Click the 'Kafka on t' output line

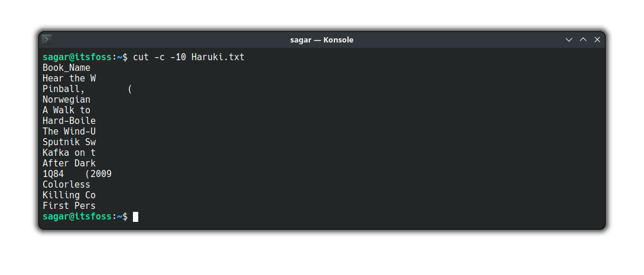pyautogui.click(x=69, y=153)
